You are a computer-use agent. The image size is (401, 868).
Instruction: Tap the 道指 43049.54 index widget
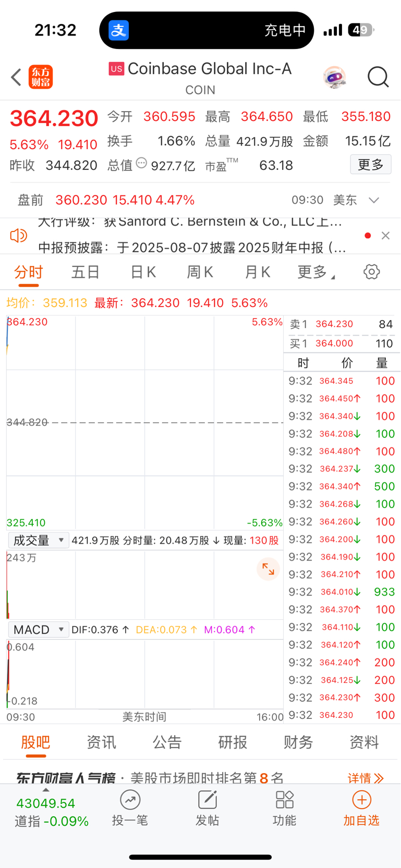[52, 812]
